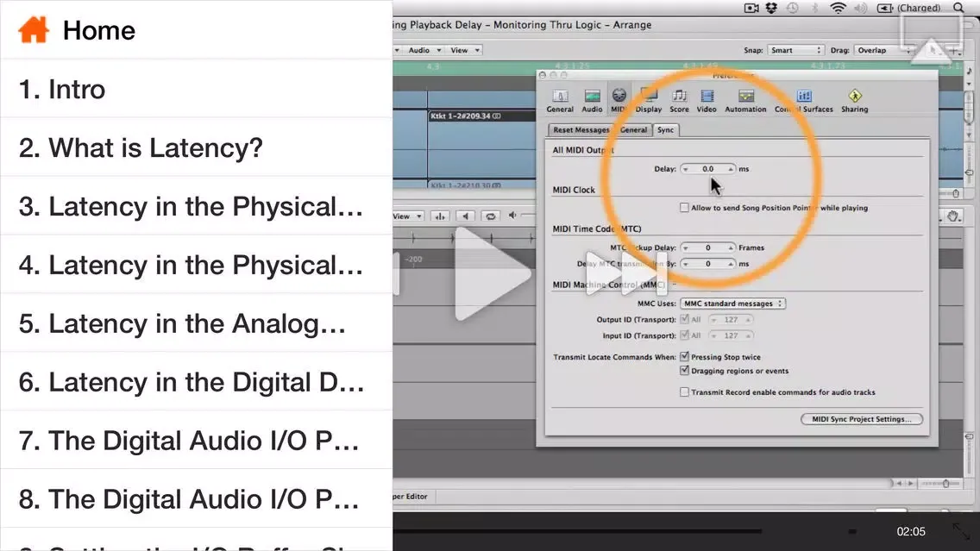Screen dimensions: 980x551
Task: Click the MIDI out speaker-arrow icon
Action: [x=465, y=216]
